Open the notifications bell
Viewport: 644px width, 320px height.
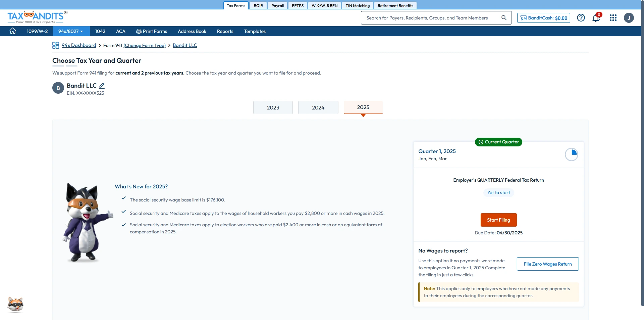coord(596,18)
